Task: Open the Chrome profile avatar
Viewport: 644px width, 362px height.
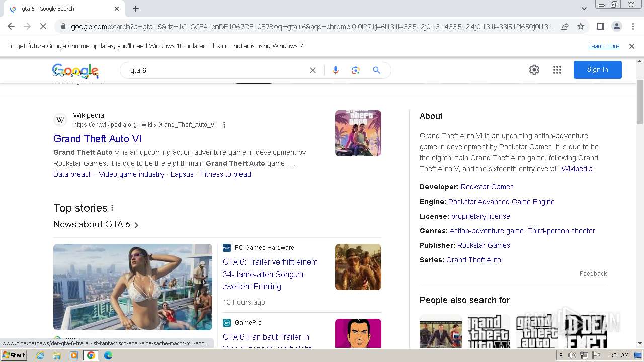Action: pyautogui.click(x=616, y=26)
